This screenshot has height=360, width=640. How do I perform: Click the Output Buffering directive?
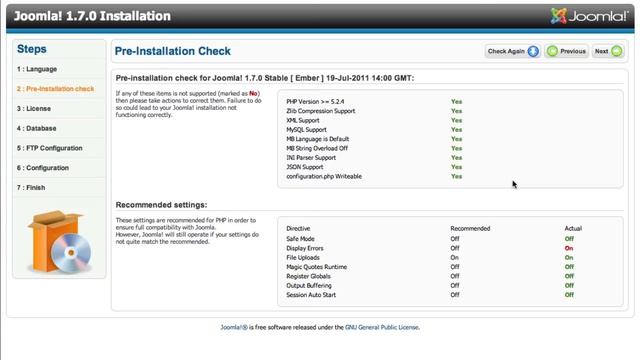(x=309, y=286)
